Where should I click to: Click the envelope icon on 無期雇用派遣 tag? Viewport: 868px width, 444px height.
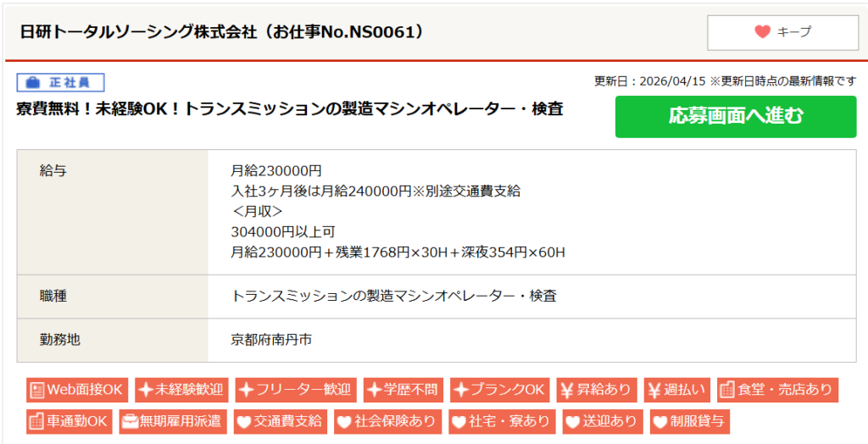(130, 421)
